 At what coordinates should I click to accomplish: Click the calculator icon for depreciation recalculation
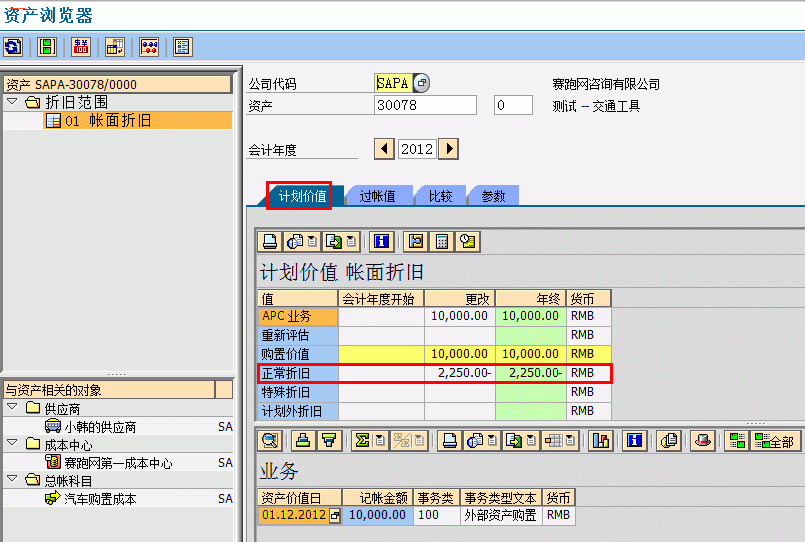coord(442,241)
